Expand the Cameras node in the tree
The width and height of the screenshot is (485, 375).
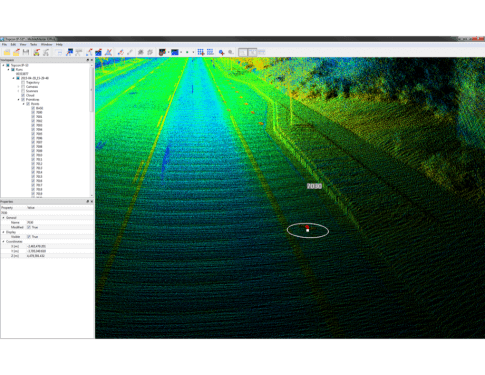click(19, 87)
